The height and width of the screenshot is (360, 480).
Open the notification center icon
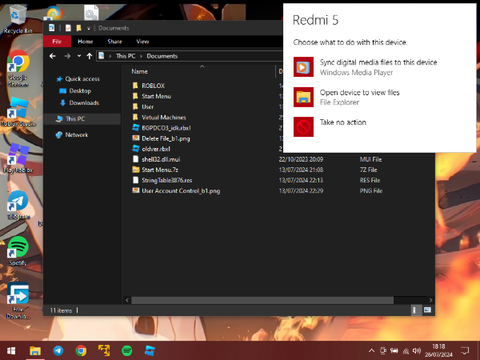tap(465, 351)
